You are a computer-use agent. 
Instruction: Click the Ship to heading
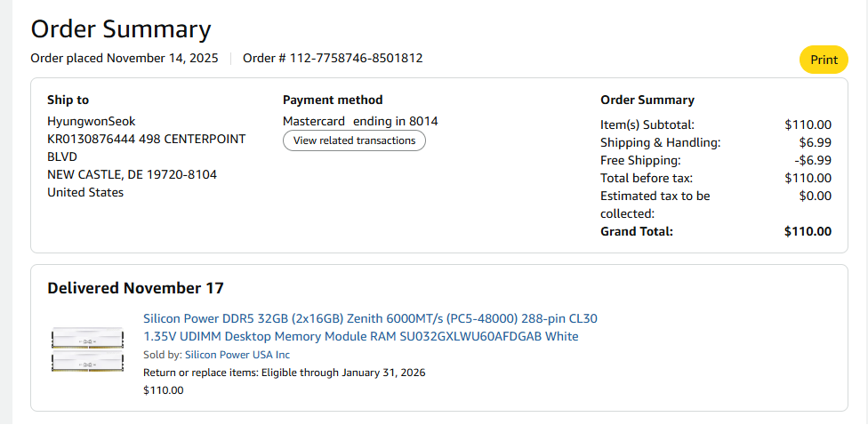pos(68,100)
